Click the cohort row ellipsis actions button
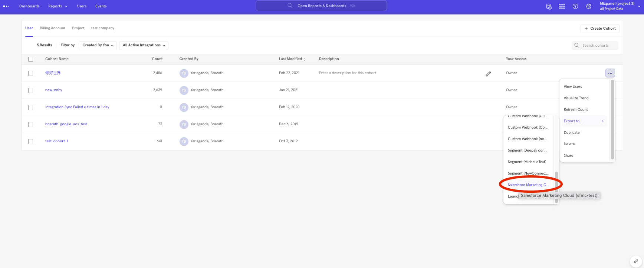The width and height of the screenshot is (644, 268). coord(610,73)
